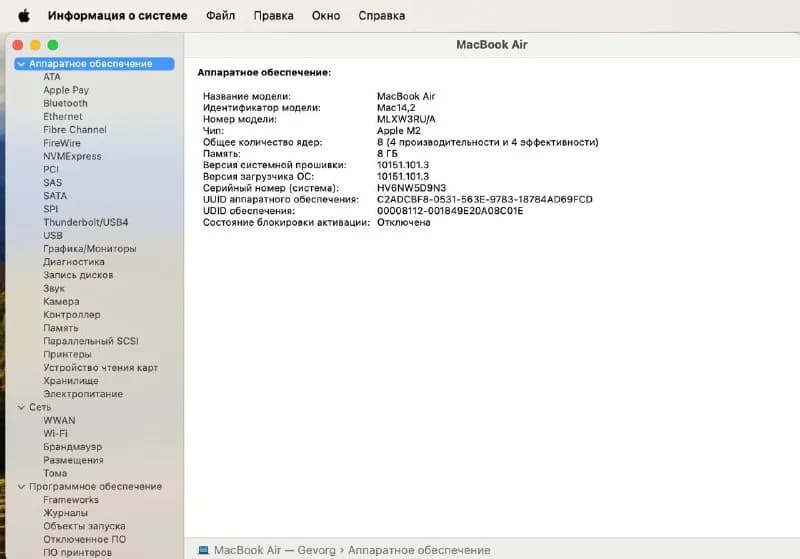Select Fibre Channel in the sidebar

pyautogui.click(x=74, y=130)
